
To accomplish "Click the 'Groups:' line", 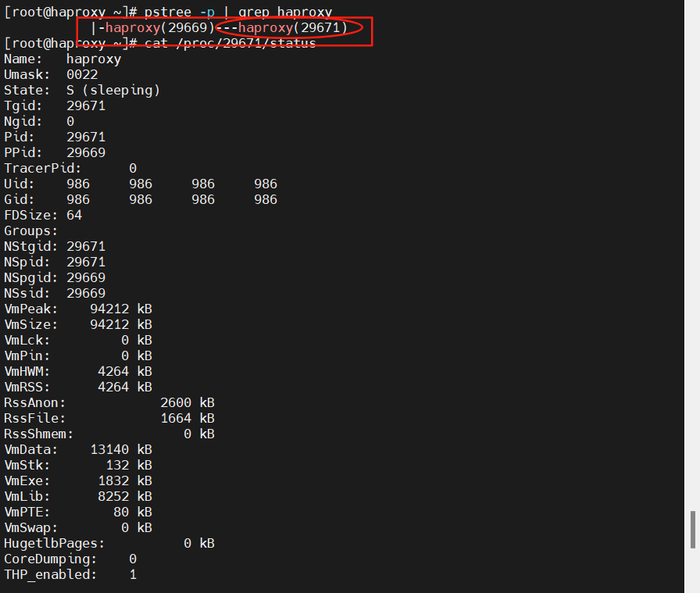I will click(x=30, y=230).
